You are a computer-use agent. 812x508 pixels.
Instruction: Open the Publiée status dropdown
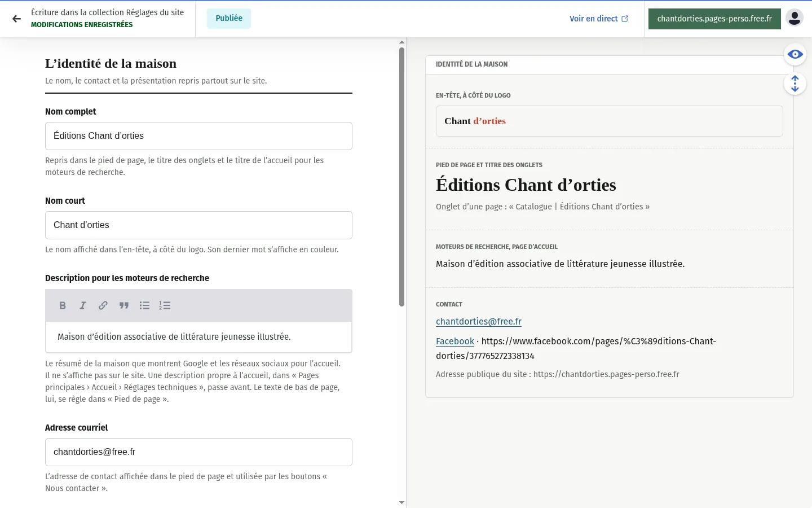tap(229, 18)
